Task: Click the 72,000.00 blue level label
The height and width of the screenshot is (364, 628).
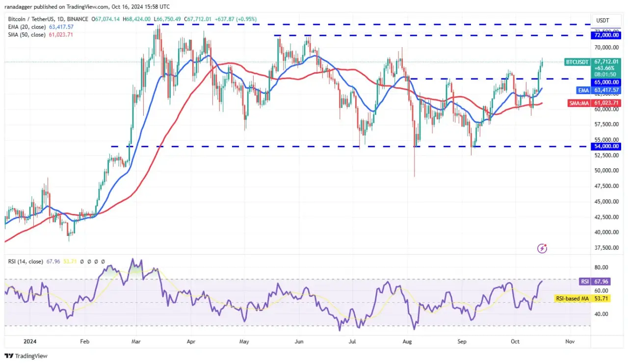Action: pyautogui.click(x=607, y=35)
